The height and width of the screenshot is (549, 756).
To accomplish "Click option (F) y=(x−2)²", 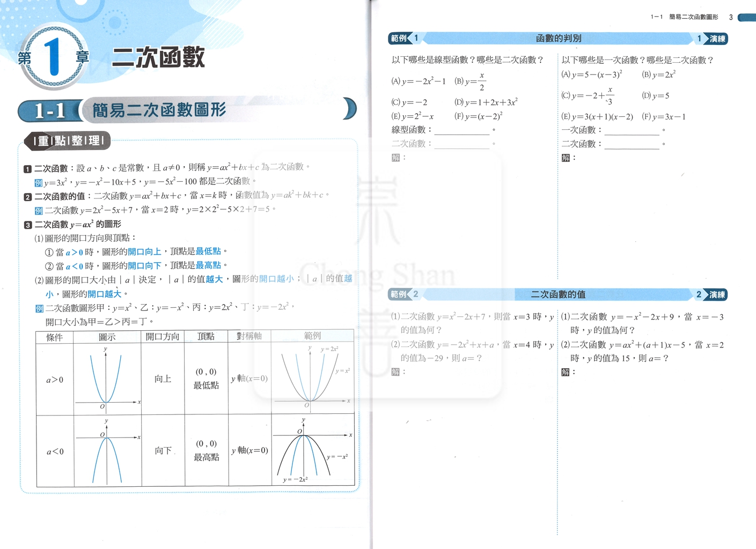I will (479, 116).
